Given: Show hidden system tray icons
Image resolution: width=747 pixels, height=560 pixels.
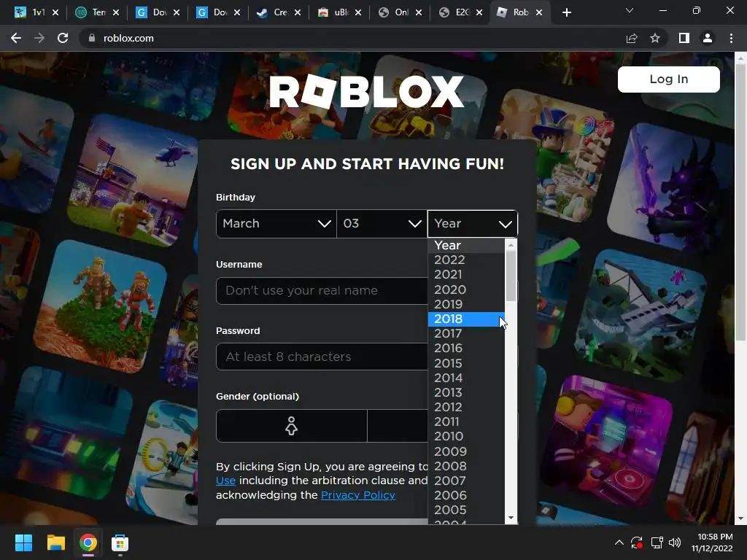Looking at the screenshot, I should tap(619, 542).
